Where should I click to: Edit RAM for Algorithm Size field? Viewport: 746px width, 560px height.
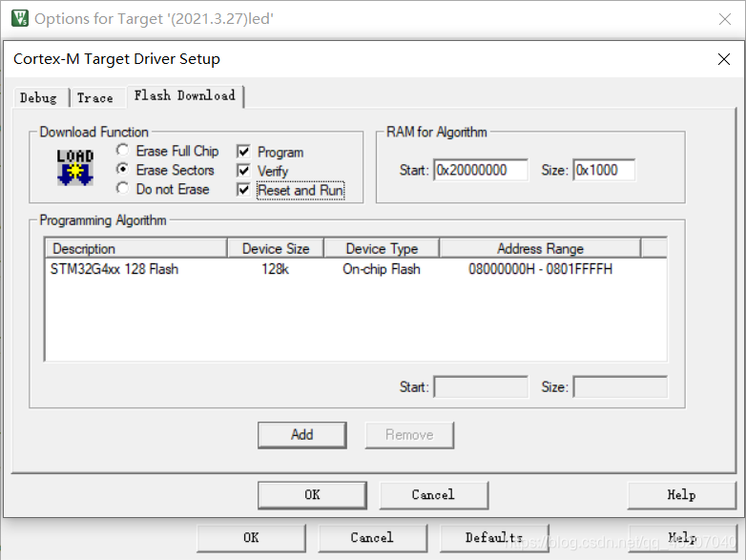tap(604, 170)
